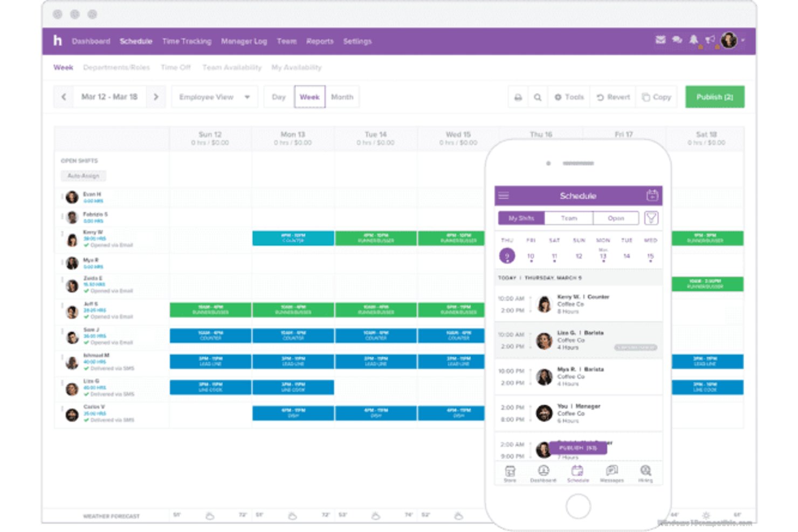Select Team segment on phone
798x532 pixels.
pyautogui.click(x=569, y=218)
